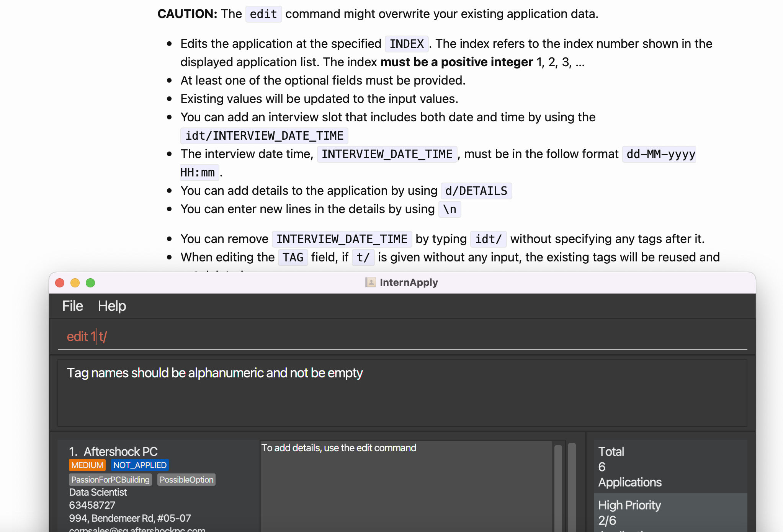Screen dimensions: 783x532
Task: Open the File menu
Action: (x=72, y=306)
